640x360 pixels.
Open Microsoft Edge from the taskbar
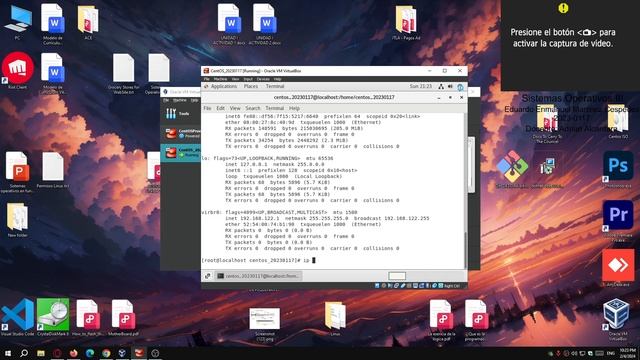point(90,353)
